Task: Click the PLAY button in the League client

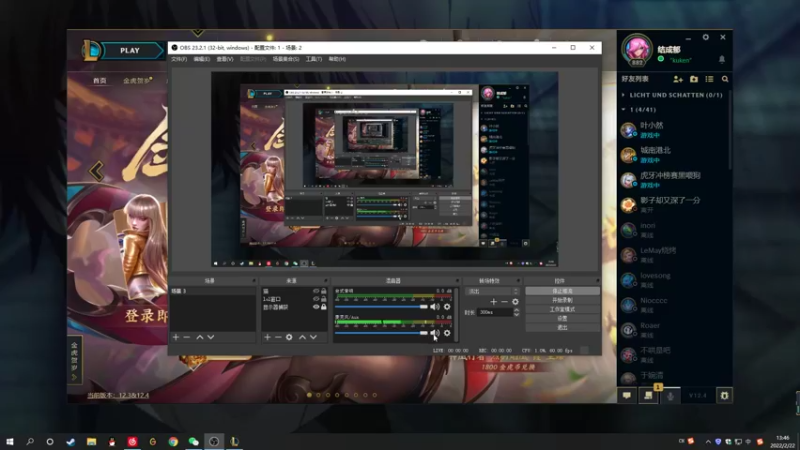Action: [130, 51]
